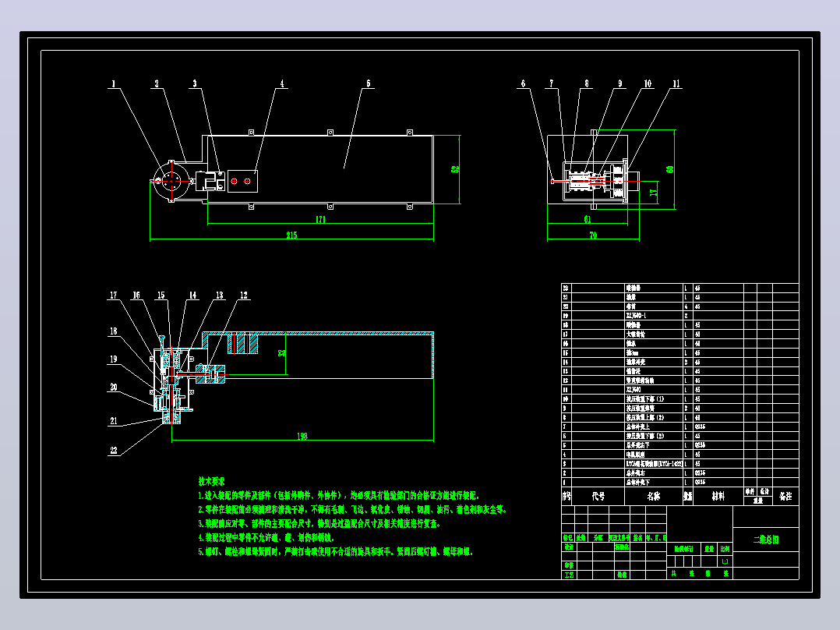This screenshot has height=630, width=840.
Task: Click the Q345 material cell in row 7
Action: coord(718,426)
